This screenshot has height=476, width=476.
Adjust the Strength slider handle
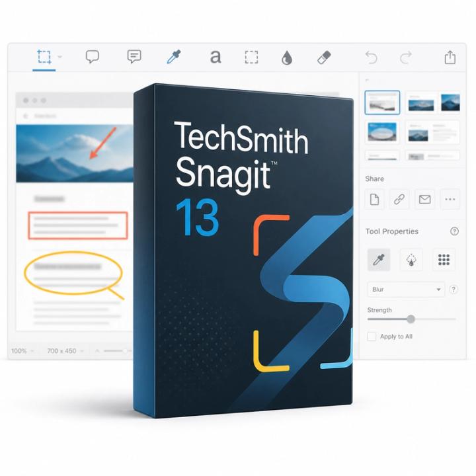411,319
